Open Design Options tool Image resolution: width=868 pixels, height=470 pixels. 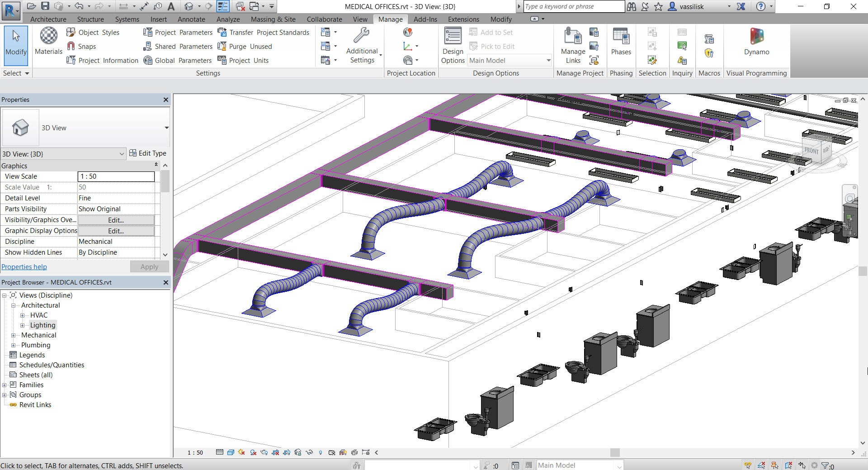click(x=453, y=45)
